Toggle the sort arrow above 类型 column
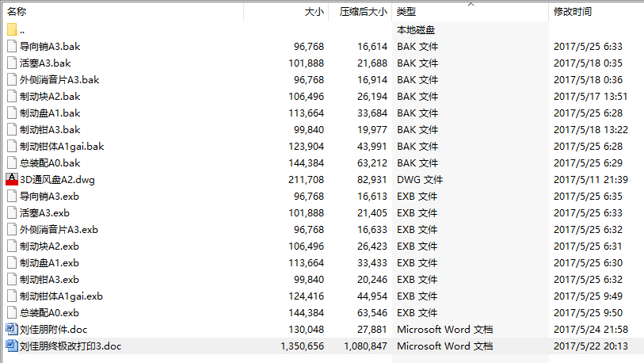644x363 pixels. (471, 5)
